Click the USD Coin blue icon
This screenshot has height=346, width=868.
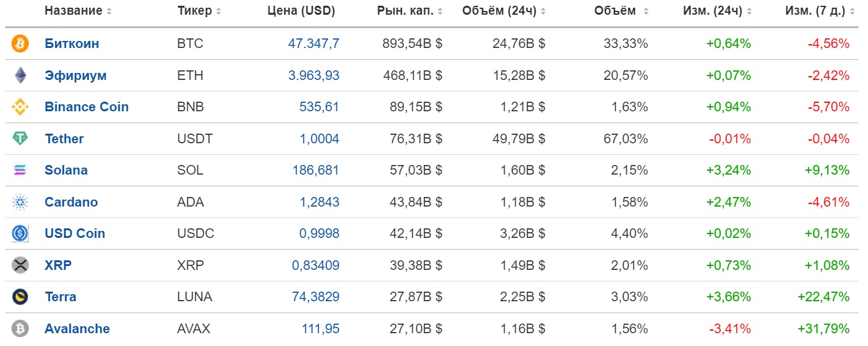[x=20, y=233]
